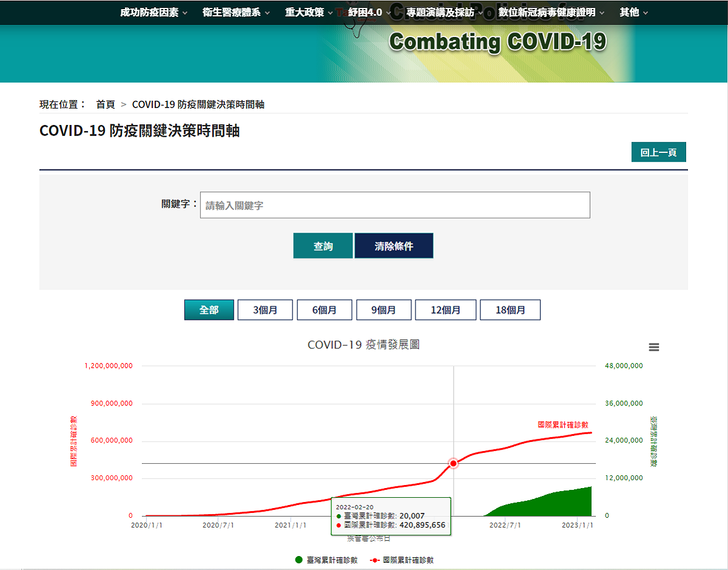Switch the chart range to 3個月
Image resolution: width=728 pixels, height=570 pixels.
point(266,310)
